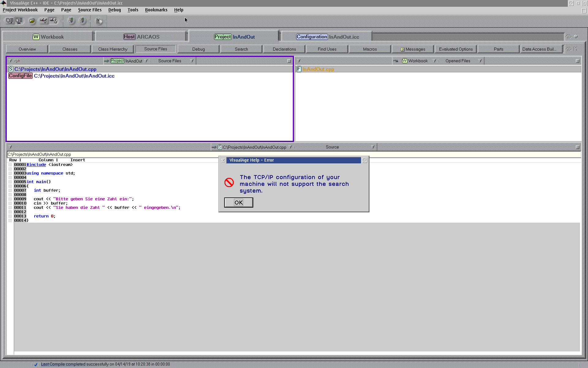Toggle the line marker box at line 00011
Viewport: 588px width, 368px height.
(x=10, y=208)
